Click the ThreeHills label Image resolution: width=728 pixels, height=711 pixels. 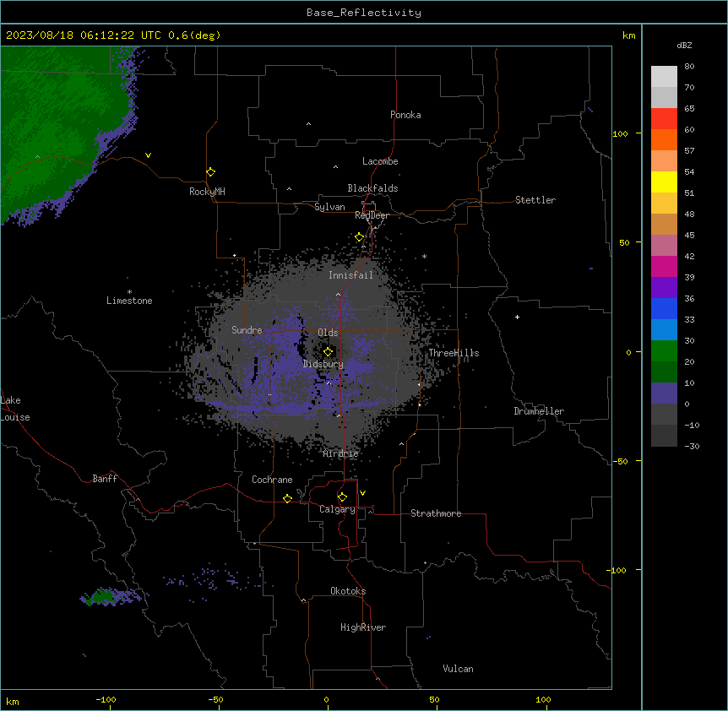pyautogui.click(x=454, y=353)
